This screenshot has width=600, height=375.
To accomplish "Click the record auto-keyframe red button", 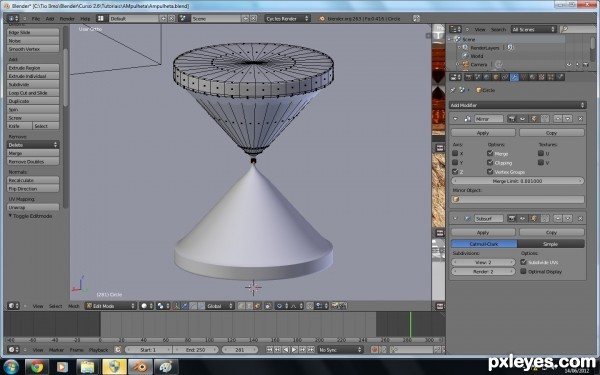I will click(374, 349).
